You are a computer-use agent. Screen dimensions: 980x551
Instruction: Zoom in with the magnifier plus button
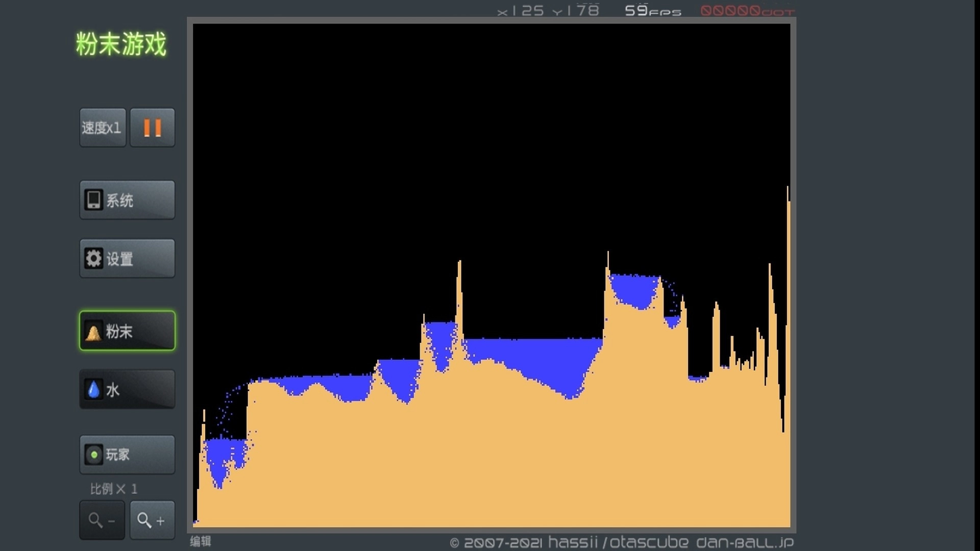coord(152,520)
